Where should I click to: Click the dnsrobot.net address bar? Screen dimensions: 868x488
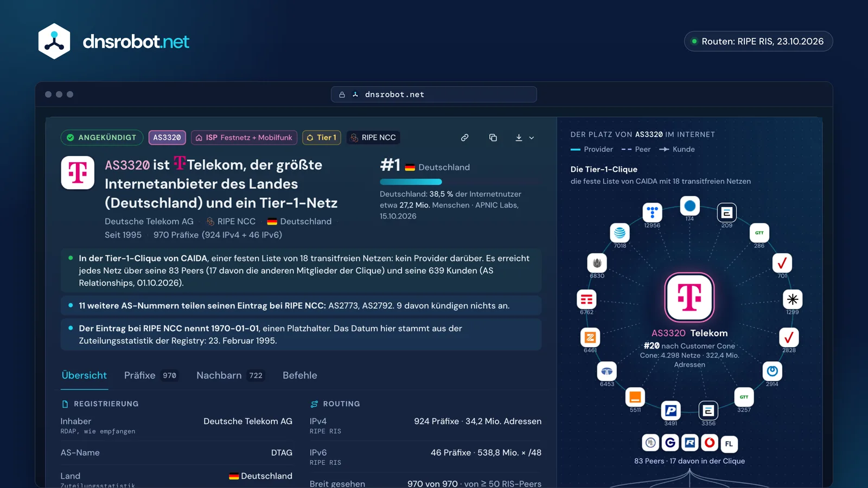coord(434,94)
